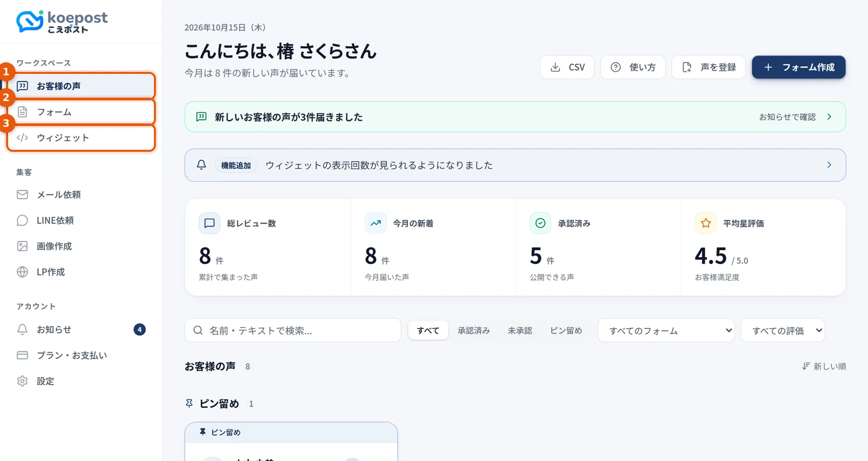Image resolution: width=868 pixels, height=461 pixels.
Task: Click the bell icon in 機能追加 banner
Action: click(x=201, y=165)
